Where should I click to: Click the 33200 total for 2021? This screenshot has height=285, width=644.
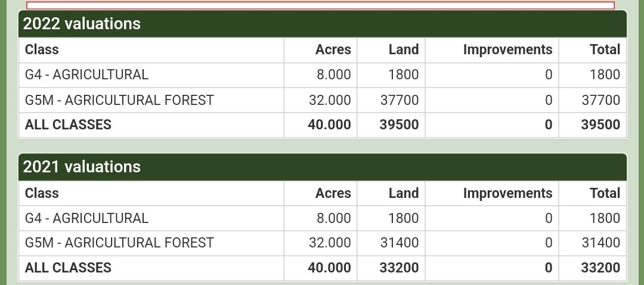[x=600, y=268]
